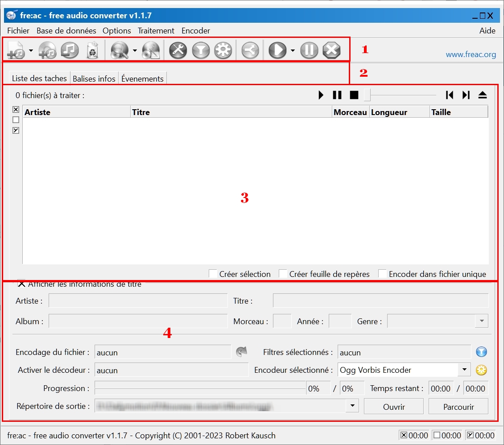Stop encoding with the toolbar X icon

[331, 50]
